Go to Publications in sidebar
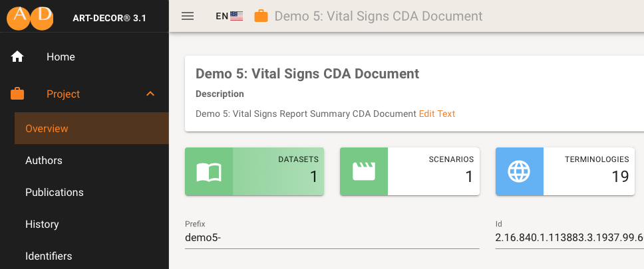Viewport: 644px width, 269px height. tap(55, 193)
